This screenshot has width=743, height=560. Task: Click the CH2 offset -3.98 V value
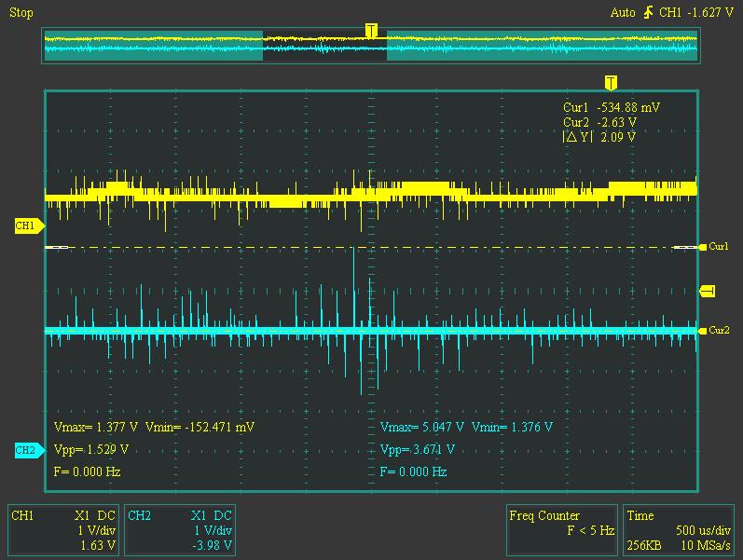(213, 546)
